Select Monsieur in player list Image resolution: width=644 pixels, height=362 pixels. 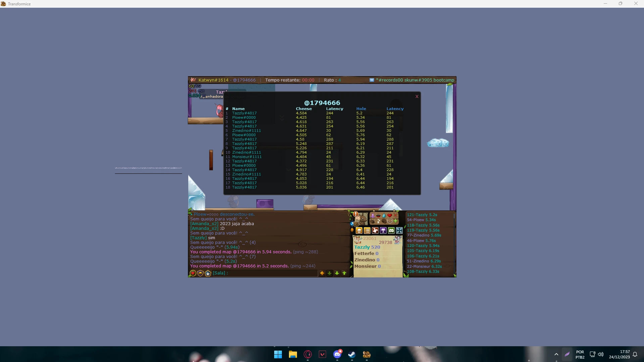367,266
